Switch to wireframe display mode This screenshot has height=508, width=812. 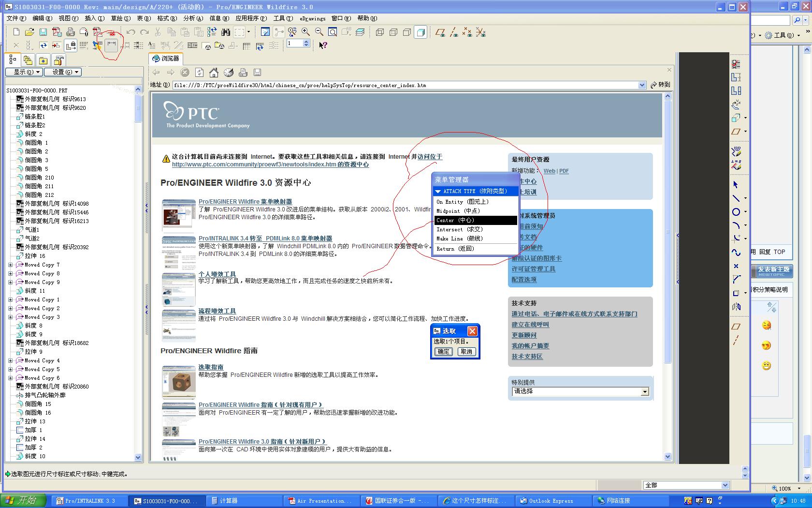pyautogui.click(x=380, y=32)
